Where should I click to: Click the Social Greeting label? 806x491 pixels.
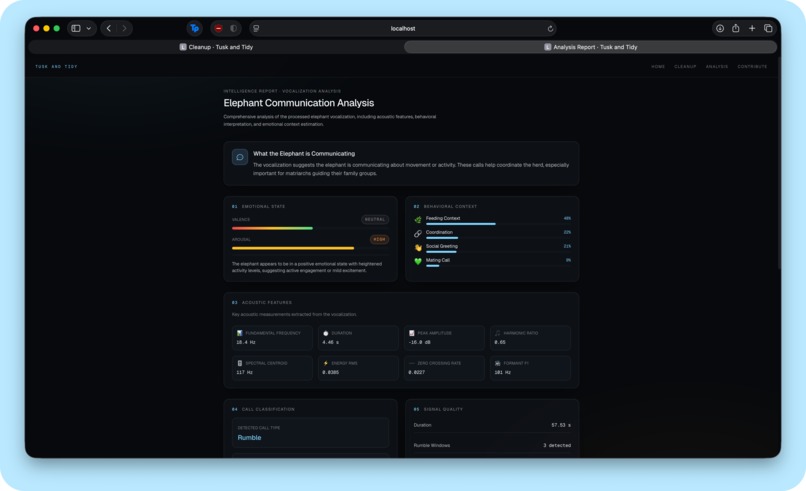pos(442,246)
